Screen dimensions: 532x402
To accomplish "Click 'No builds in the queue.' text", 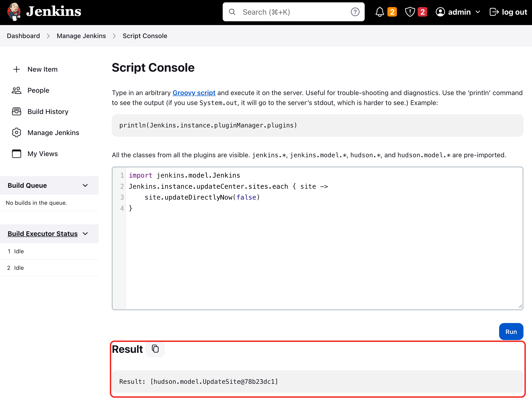I will click(x=36, y=203).
